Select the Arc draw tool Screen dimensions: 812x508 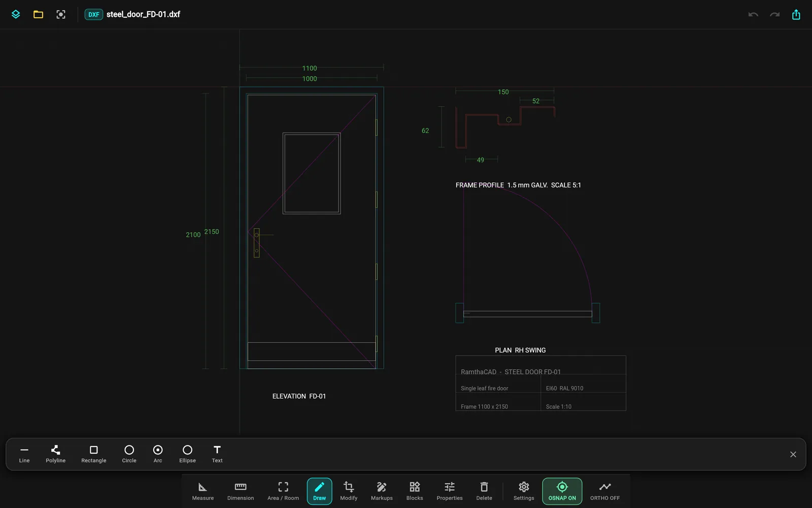[158, 454]
